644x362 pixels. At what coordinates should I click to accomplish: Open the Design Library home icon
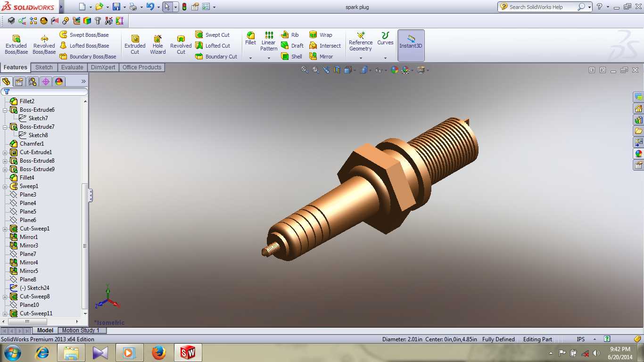pos(639,108)
